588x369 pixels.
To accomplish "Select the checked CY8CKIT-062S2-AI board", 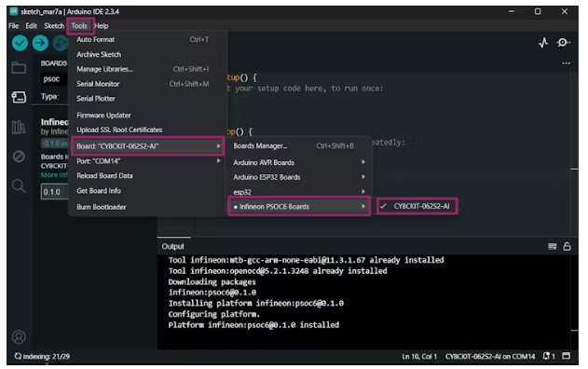I will [x=417, y=206].
